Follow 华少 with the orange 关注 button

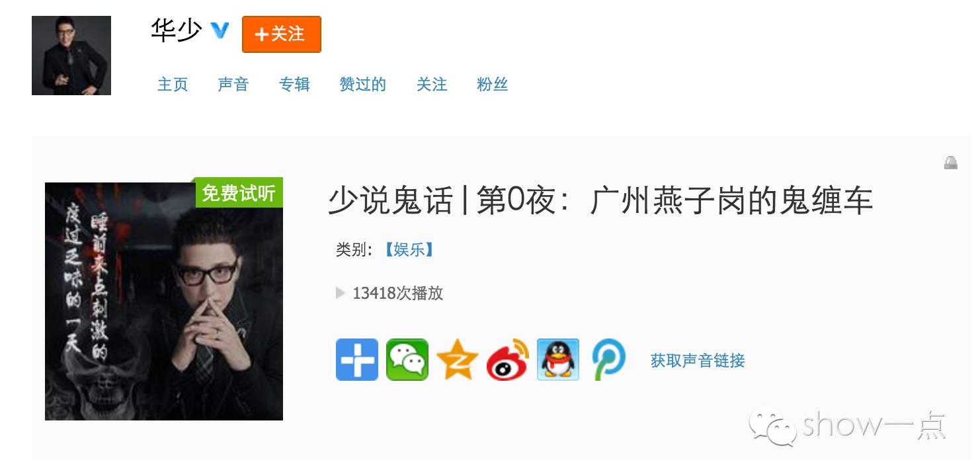pyautogui.click(x=282, y=34)
